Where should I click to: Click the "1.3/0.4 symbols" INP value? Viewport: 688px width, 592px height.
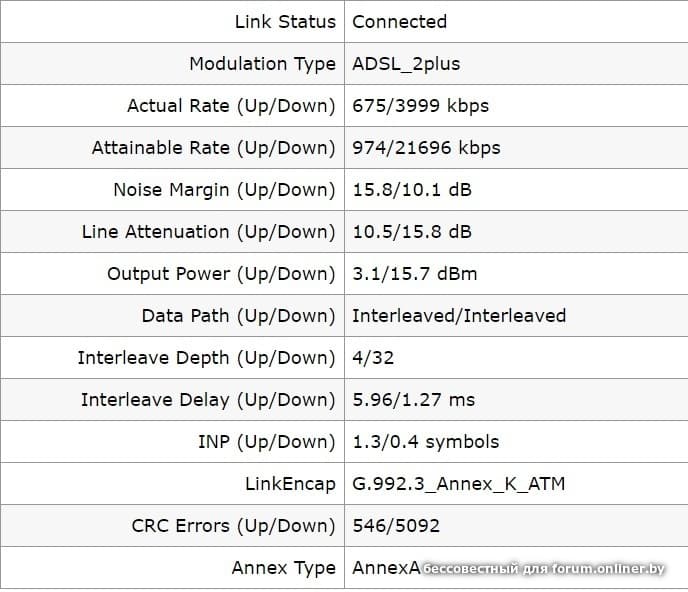pyautogui.click(x=425, y=441)
